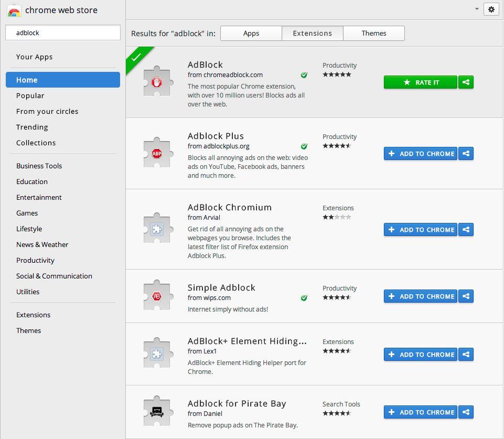
Task: Open From your circles section
Action: click(47, 112)
